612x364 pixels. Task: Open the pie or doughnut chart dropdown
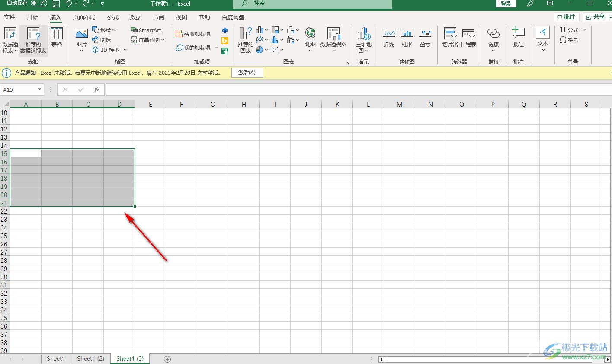pos(262,50)
